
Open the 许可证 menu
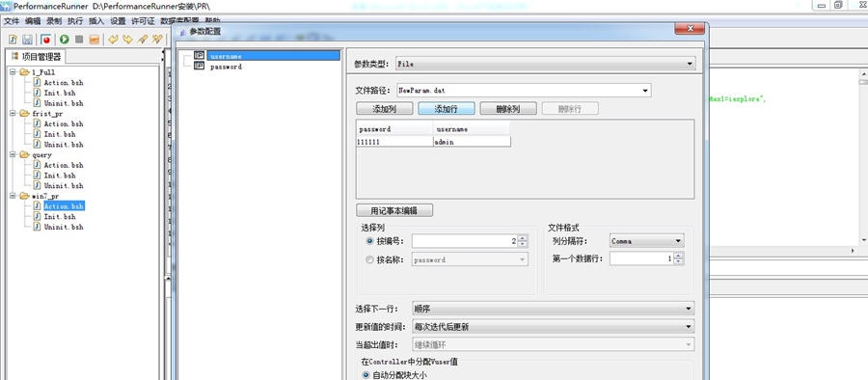(x=143, y=21)
